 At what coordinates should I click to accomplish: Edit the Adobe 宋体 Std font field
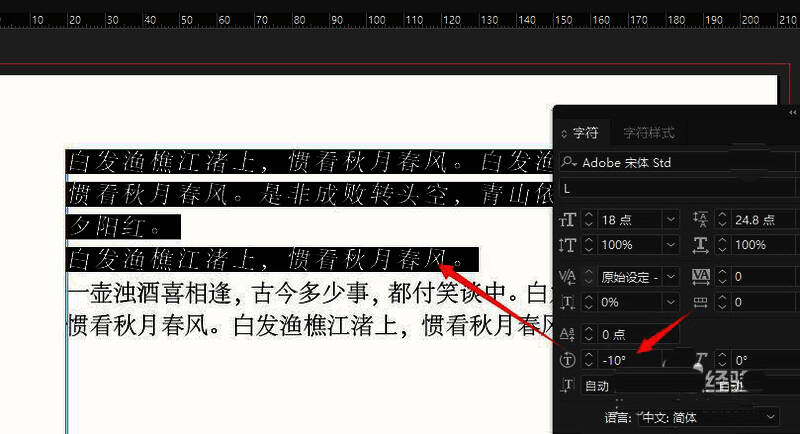[x=679, y=163]
